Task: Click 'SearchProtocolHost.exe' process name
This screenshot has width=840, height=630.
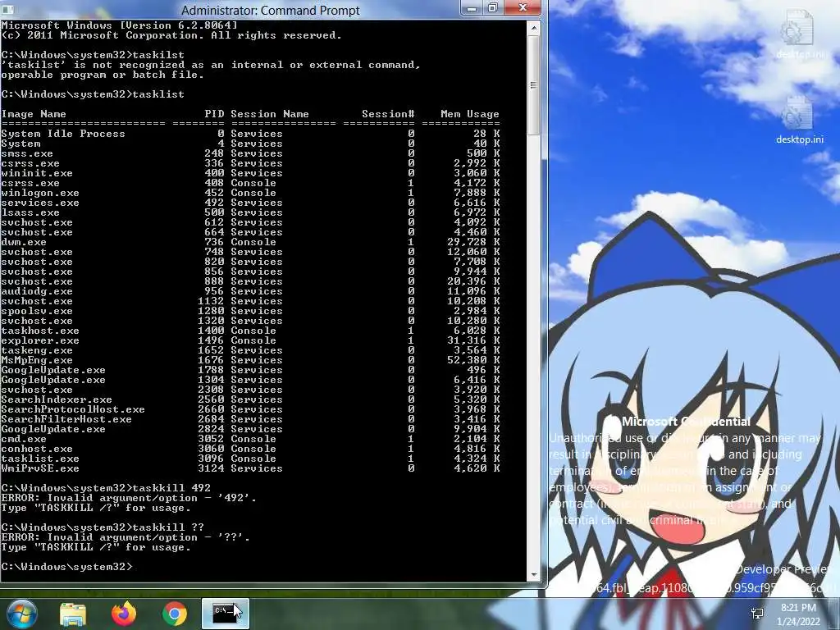Action: [x=73, y=410]
